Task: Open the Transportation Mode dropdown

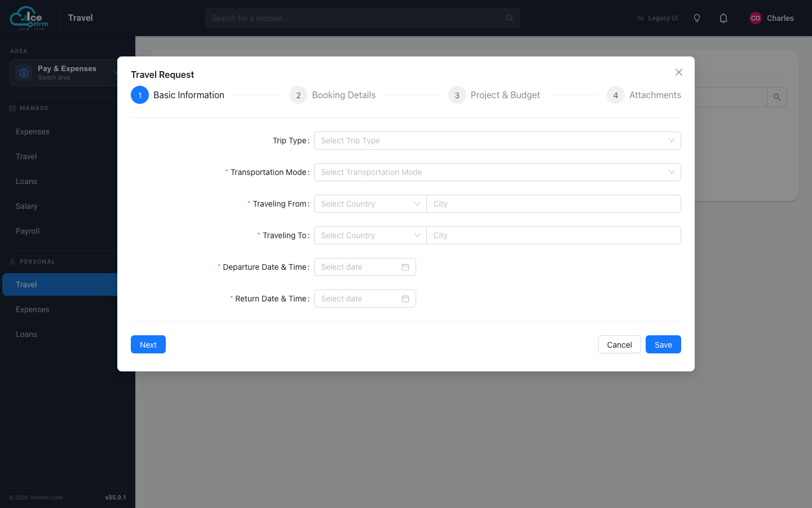Action: (x=497, y=172)
